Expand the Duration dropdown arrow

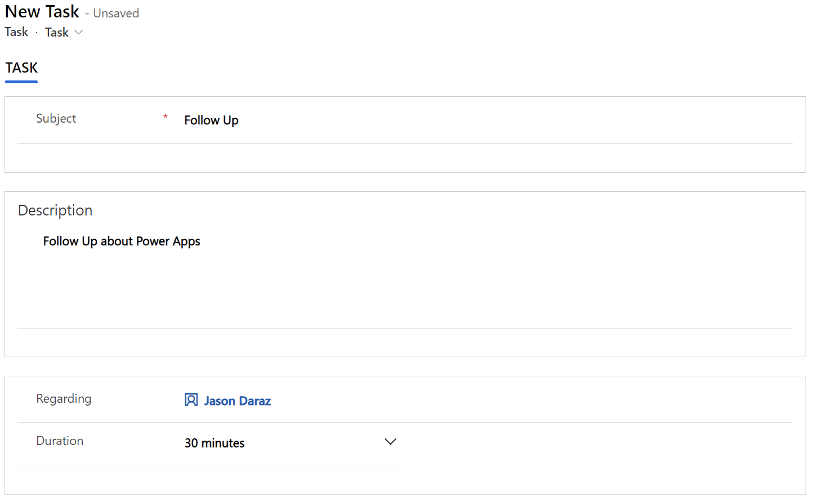(390, 442)
